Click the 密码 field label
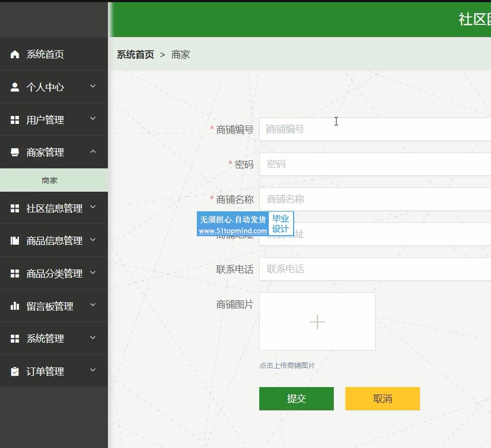 (x=244, y=165)
